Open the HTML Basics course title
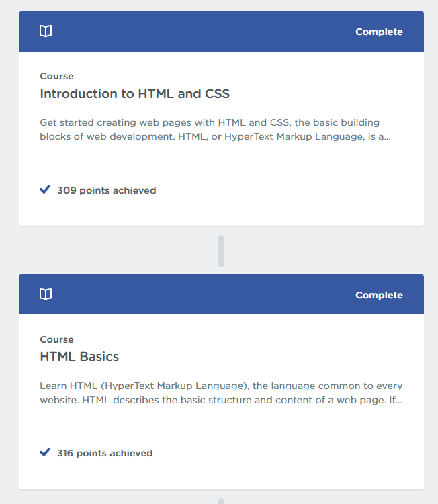438x504 pixels. (79, 357)
